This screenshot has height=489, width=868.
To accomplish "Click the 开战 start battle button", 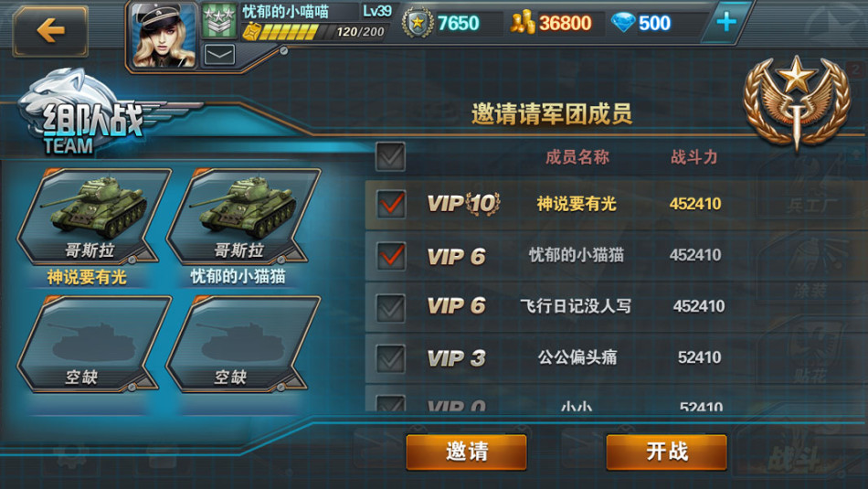I will 666,452.
